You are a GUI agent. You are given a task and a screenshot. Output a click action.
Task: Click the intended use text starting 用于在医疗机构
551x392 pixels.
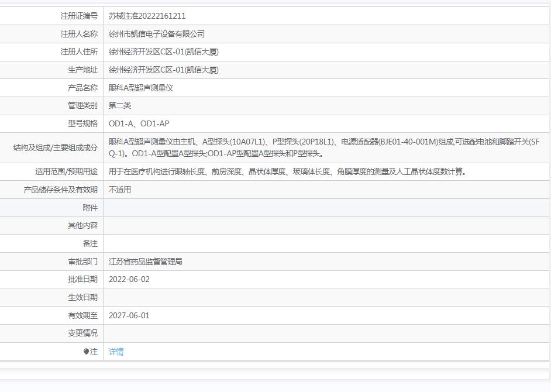[x=287, y=171]
